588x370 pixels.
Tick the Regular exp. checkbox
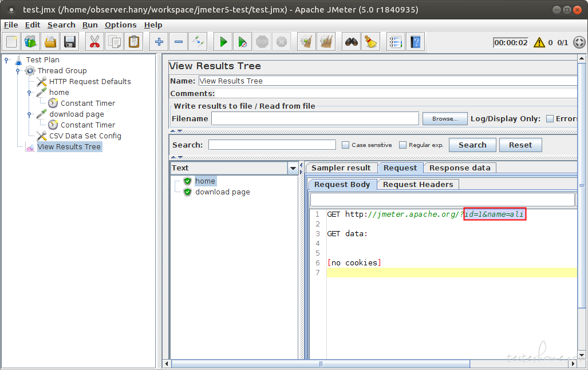tap(402, 145)
